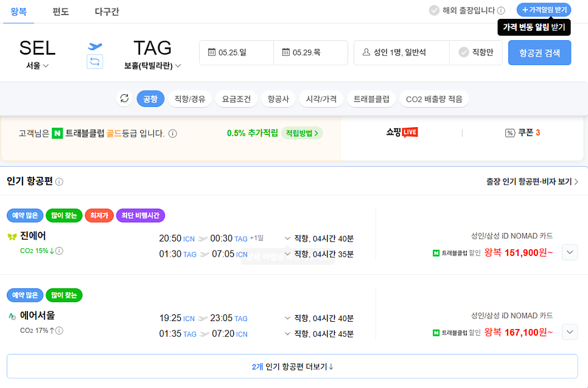
Task: Click the 왕복 151,900원~ price
Action: [518, 253]
